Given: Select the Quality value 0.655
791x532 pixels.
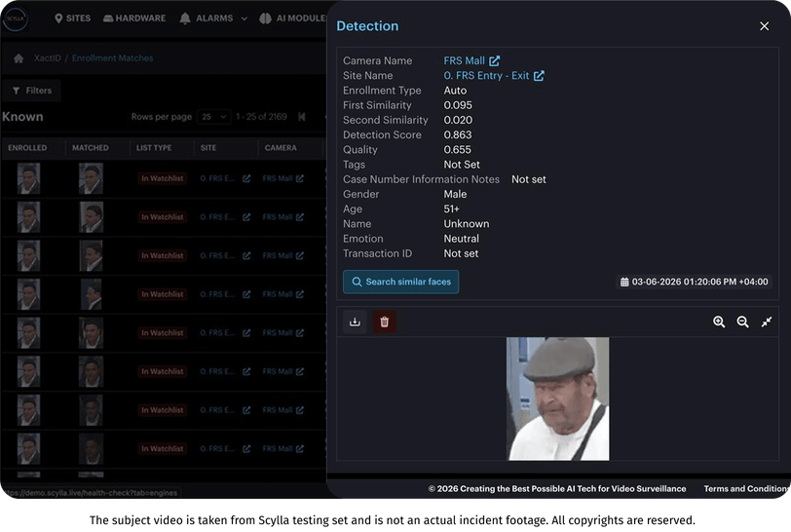Looking at the screenshot, I should click(x=457, y=150).
